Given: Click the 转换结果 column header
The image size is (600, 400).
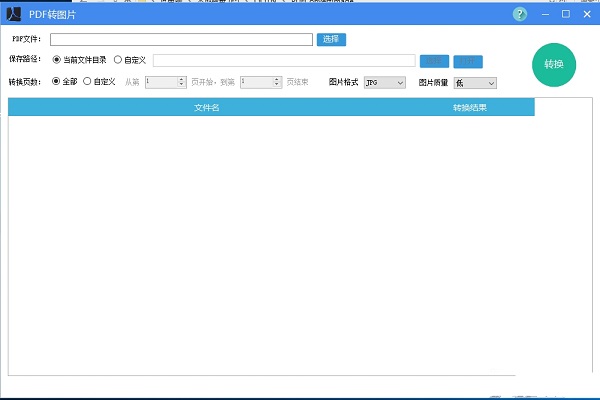Looking at the screenshot, I should (469, 107).
